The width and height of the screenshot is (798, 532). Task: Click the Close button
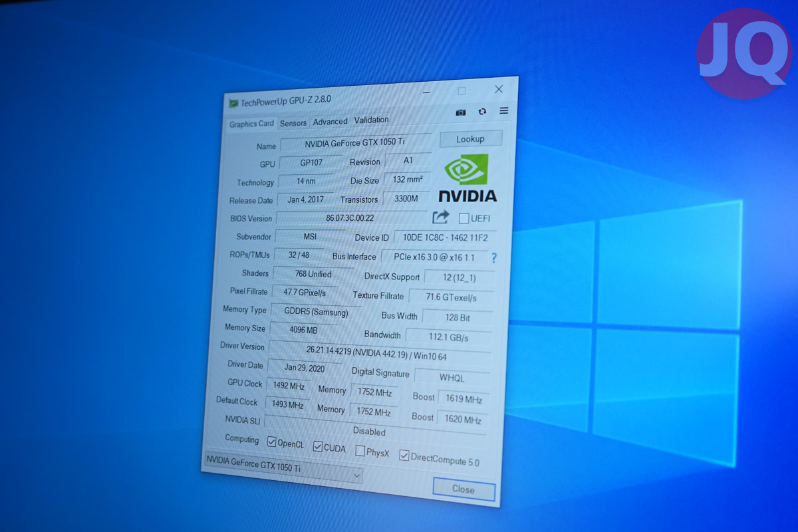[x=464, y=489]
